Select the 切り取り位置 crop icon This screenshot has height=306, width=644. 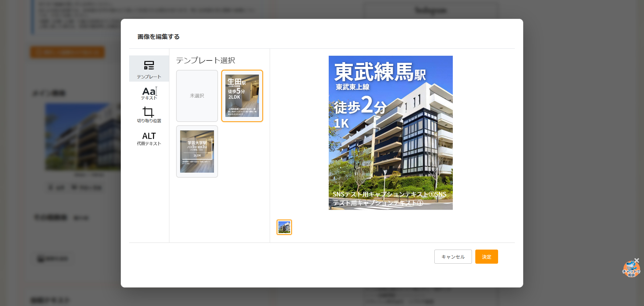tap(149, 115)
